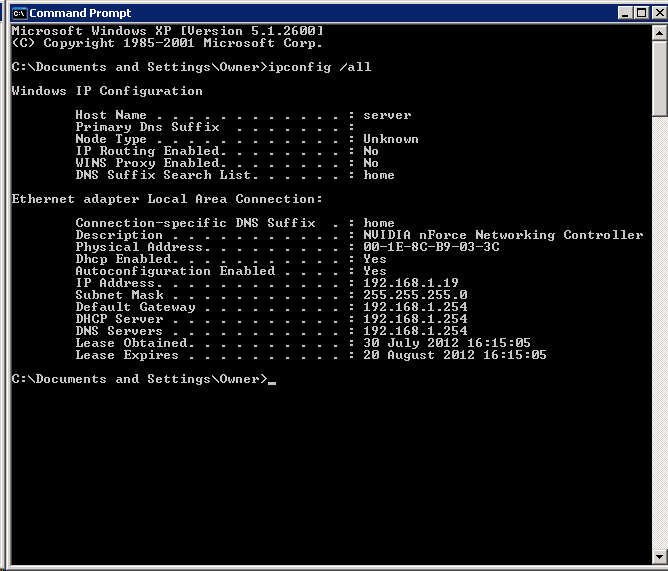This screenshot has width=668, height=571.
Task: Click the 'Autoconfiguration Enabled' label
Action: pos(176,271)
